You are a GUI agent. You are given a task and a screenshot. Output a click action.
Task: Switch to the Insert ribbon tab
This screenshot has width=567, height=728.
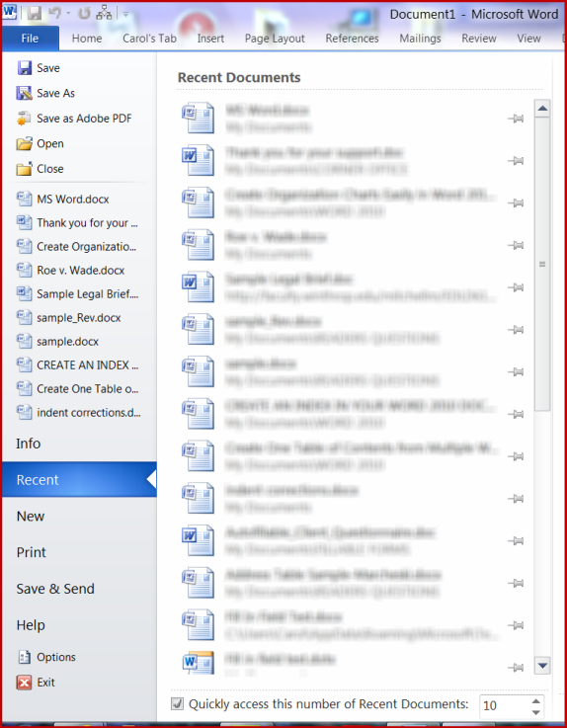click(x=210, y=39)
